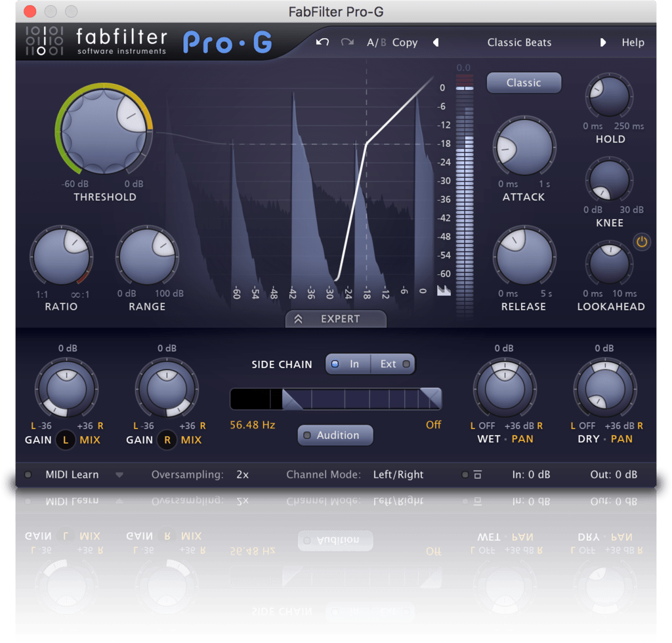
Task: Click the gain reduction meter hand icon
Action: pos(444,291)
